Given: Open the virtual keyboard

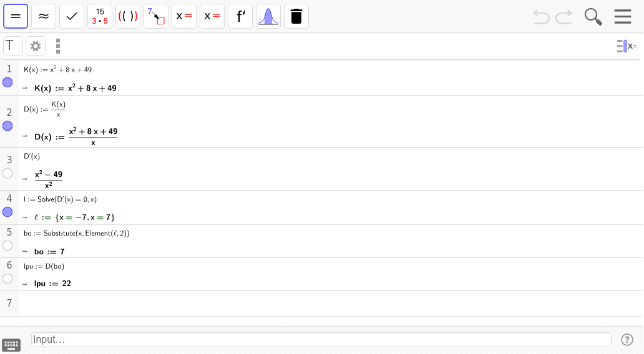Looking at the screenshot, I should click(11, 345).
